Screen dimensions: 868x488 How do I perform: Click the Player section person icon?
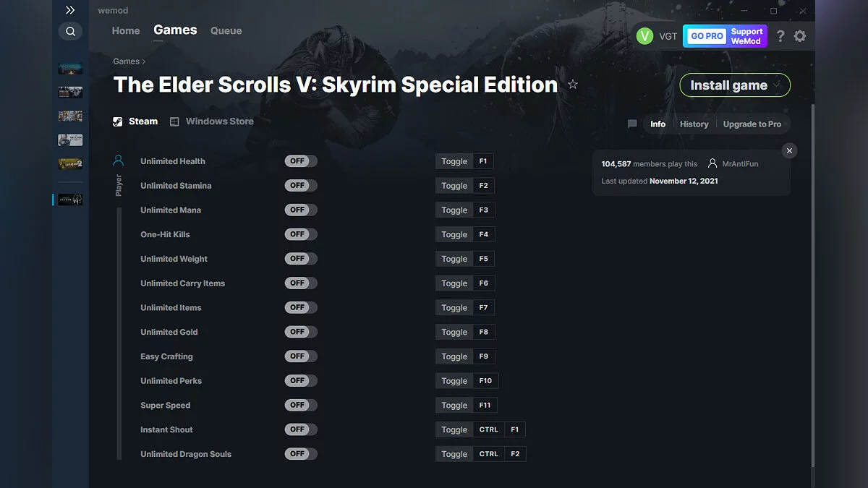pyautogui.click(x=119, y=160)
